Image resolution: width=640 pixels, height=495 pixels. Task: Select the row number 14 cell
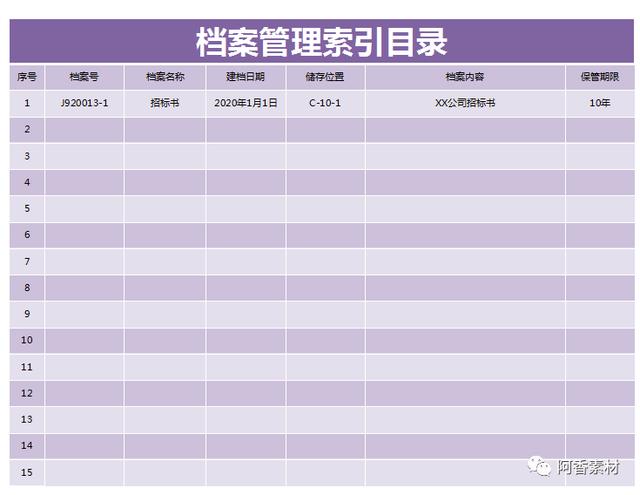pos(27,446)
